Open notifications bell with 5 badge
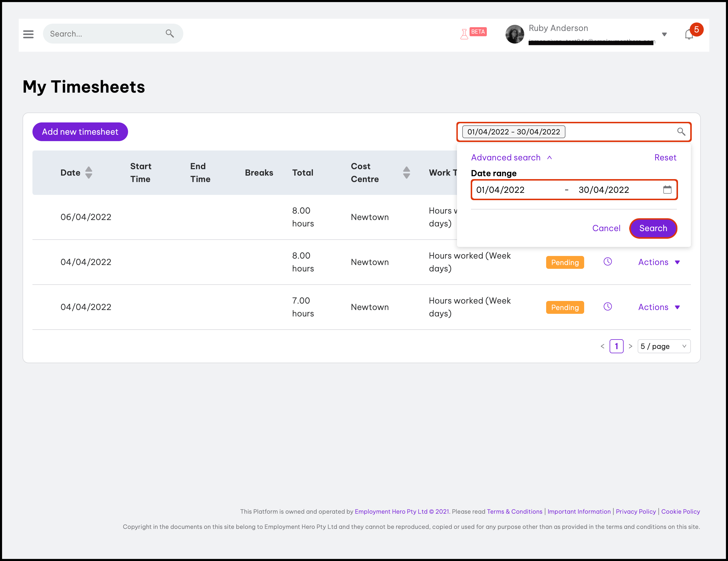The height and width of the screenshot is (561, 728). pyautogui.click(x=689, y=34)
